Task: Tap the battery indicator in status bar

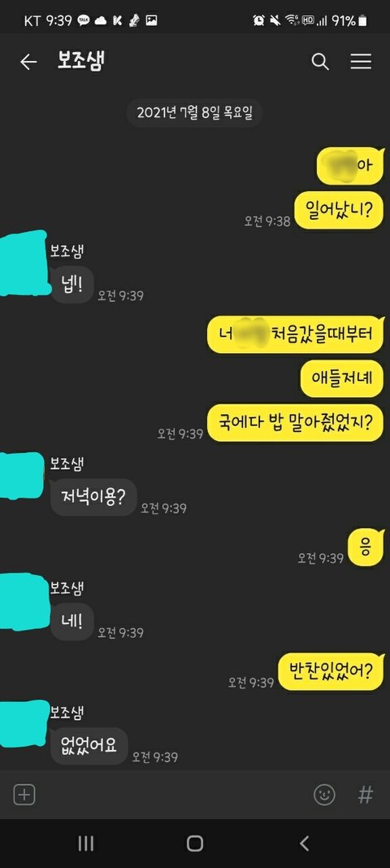Action: (x=362, y=21)
